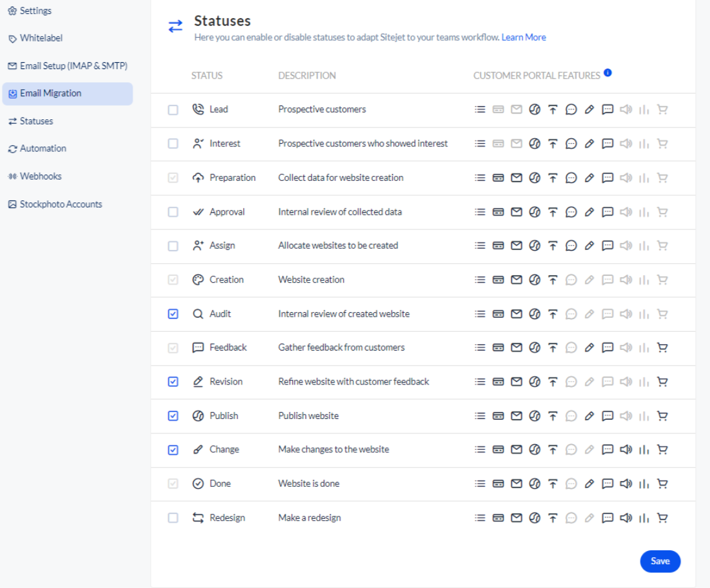
Task: Uncheck the Audit status checkbox
Action: tap(173, 314)
